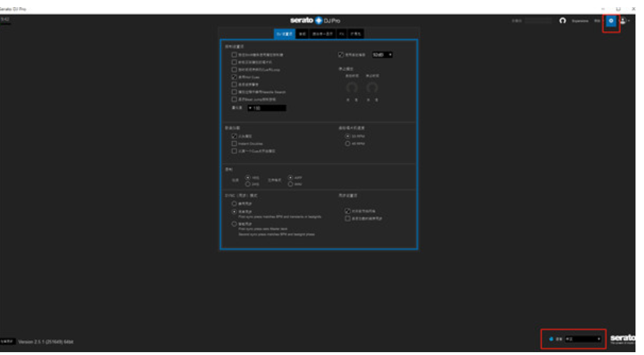
Task: Click the right braking knob
Action: (x=372, y=88)
